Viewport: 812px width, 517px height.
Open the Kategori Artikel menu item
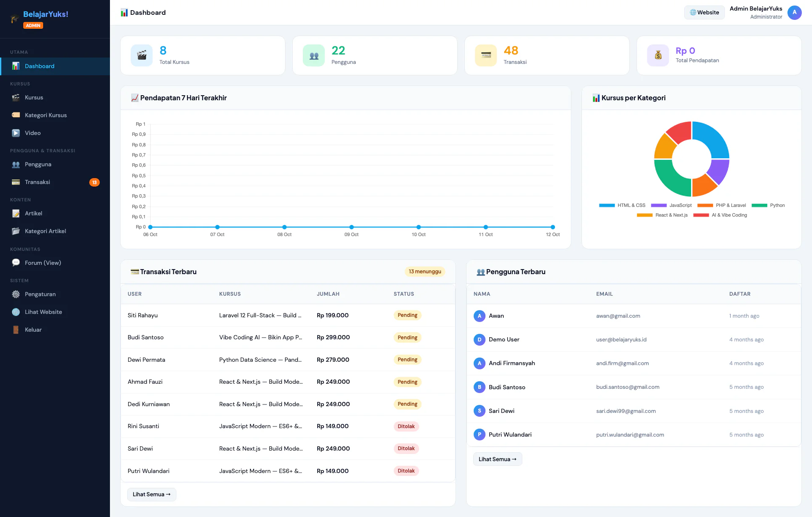(x=55, y=231)
